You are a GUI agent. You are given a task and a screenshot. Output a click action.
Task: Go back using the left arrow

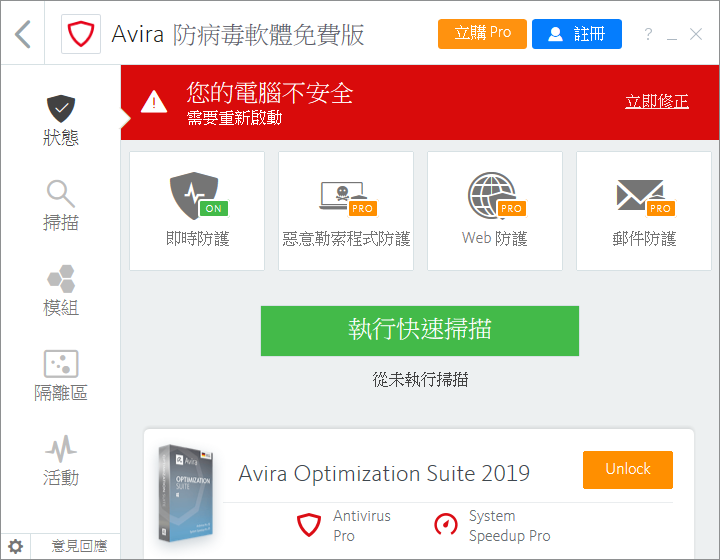tap(22, 34)
